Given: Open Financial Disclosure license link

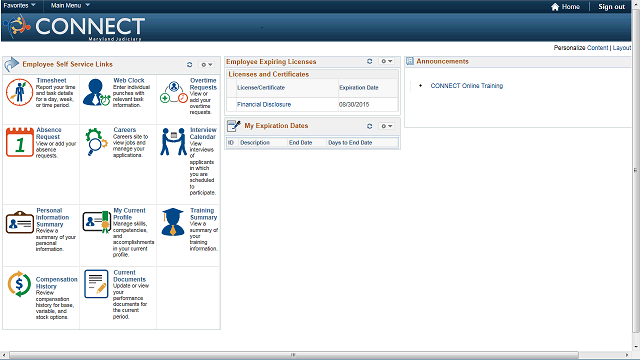Looking at the screenshot, I should [264, 104].
